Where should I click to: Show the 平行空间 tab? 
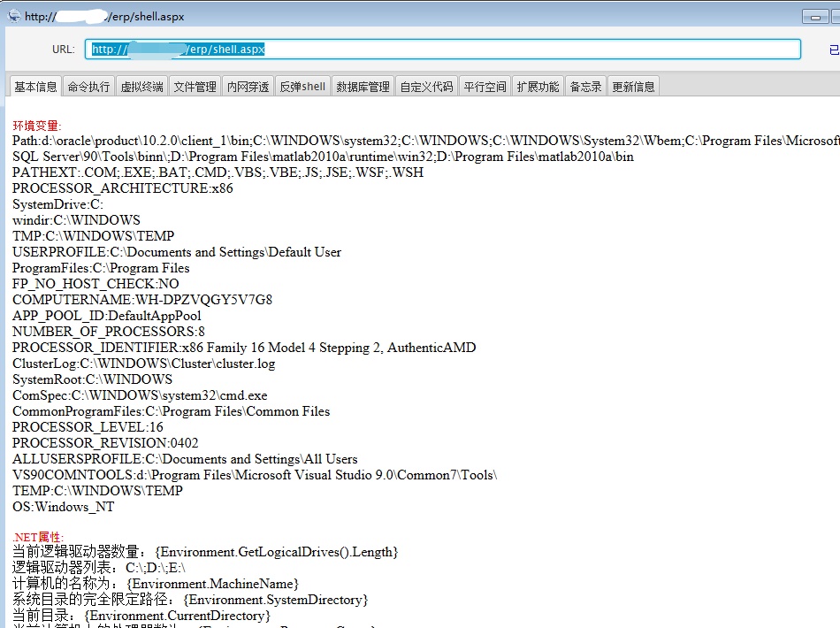(485, 87)
